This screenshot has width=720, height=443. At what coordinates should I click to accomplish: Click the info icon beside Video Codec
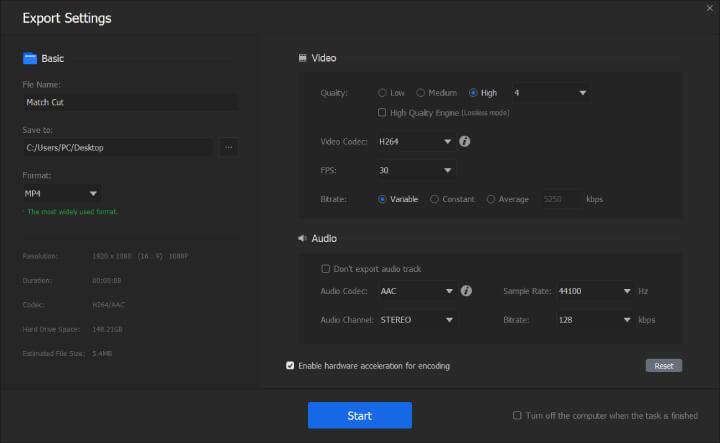[465, 142]
